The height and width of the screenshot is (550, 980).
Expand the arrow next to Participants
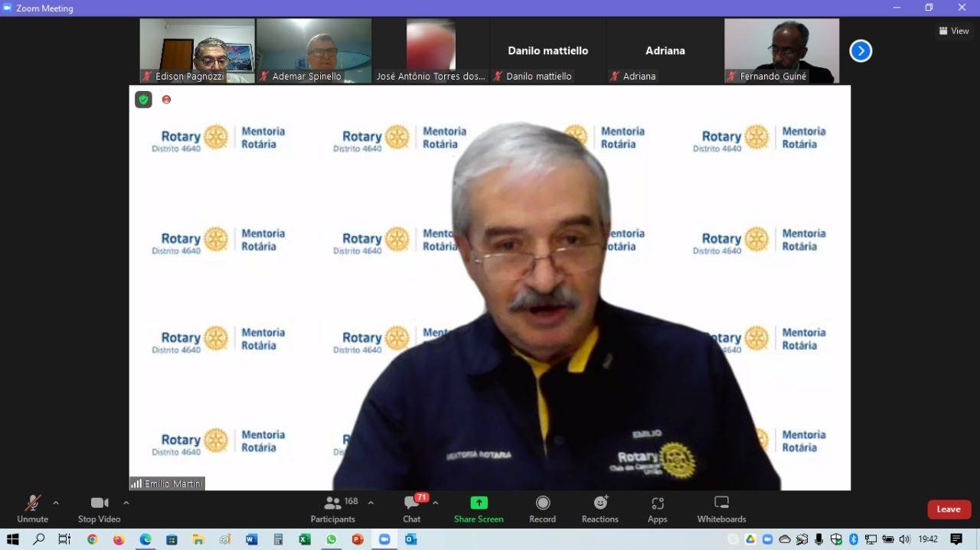(371, 503)
